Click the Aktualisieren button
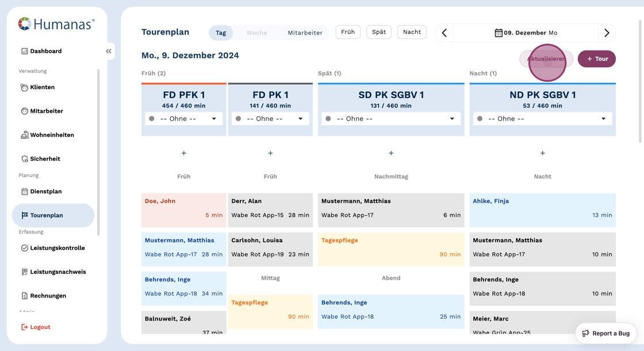The width and height of the screenshot is (644, 351). 546,59
